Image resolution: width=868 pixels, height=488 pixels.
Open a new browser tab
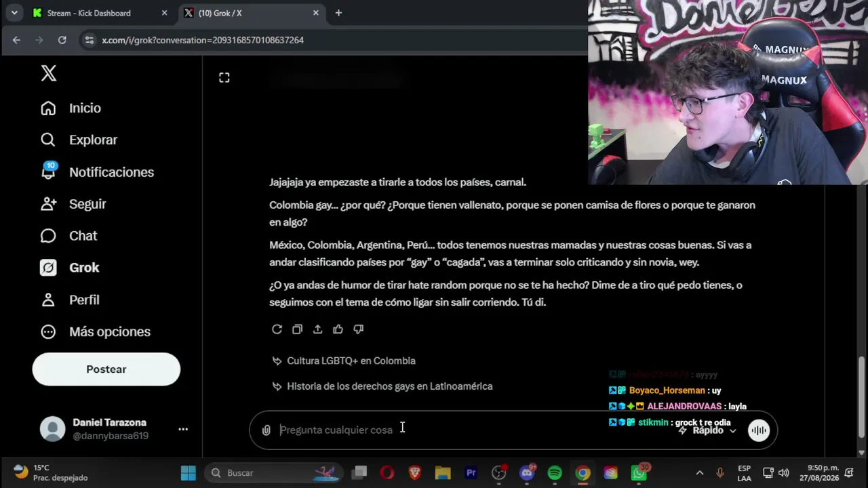coord(338,13)
